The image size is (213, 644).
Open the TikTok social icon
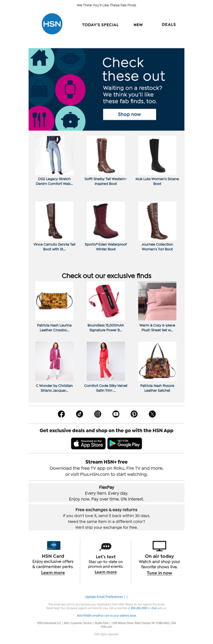(79, 414)
